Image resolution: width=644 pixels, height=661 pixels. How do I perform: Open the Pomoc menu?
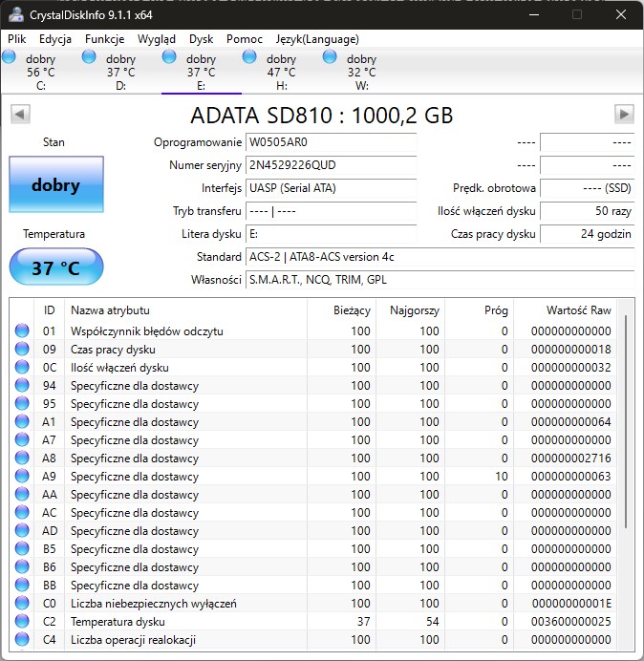(245, 39)
